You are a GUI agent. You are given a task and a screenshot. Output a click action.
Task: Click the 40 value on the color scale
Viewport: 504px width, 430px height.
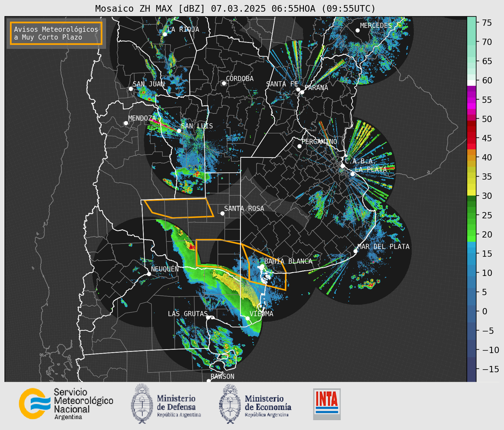click(x=487, y=157)
